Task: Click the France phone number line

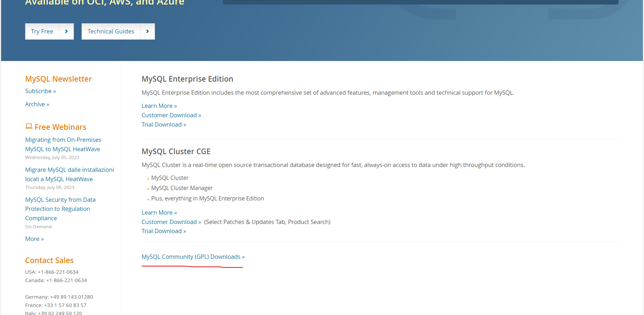Action: (x=56, y=305)
